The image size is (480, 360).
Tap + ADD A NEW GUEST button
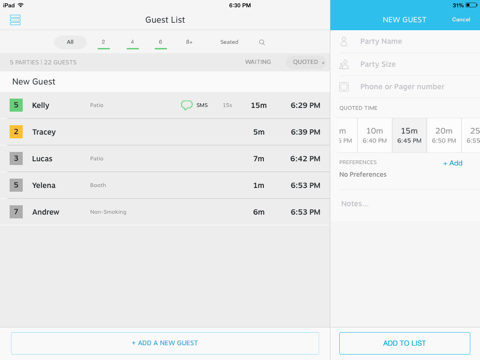165,343
